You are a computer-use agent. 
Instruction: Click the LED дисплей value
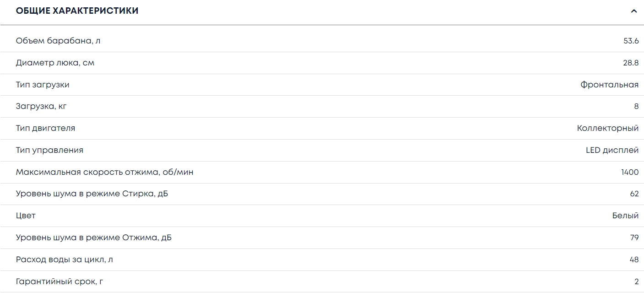coord(612,150)
